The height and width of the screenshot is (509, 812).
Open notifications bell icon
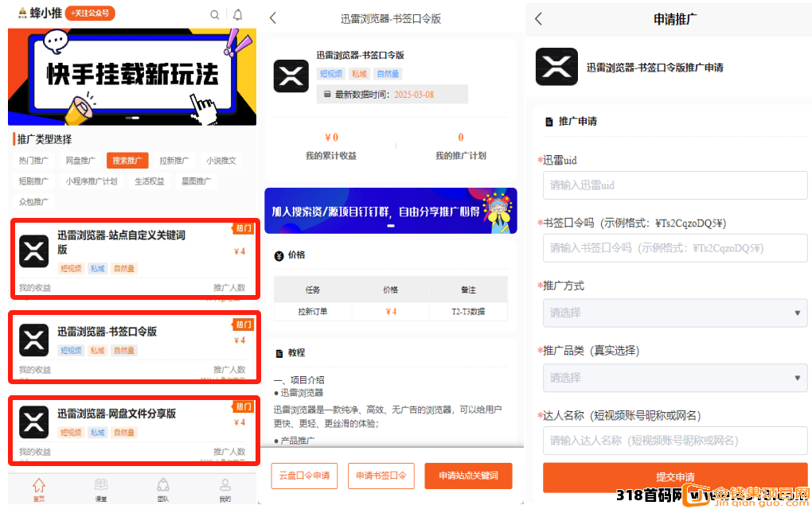237,14
